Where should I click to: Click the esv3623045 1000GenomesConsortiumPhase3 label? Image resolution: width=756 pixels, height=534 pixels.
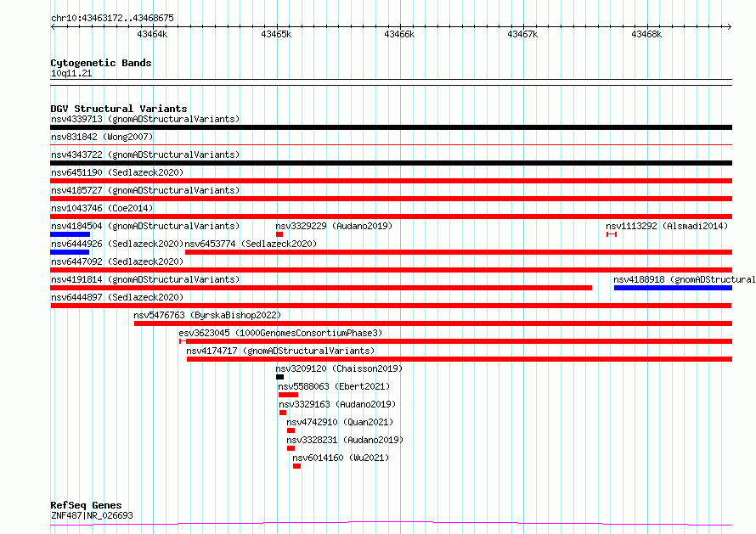click(x=280, y=333)
